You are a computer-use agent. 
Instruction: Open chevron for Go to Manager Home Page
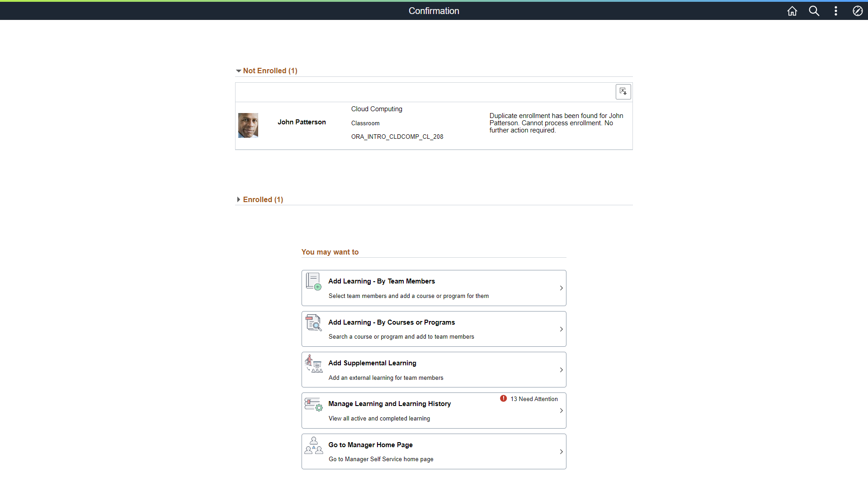(561, 452)
